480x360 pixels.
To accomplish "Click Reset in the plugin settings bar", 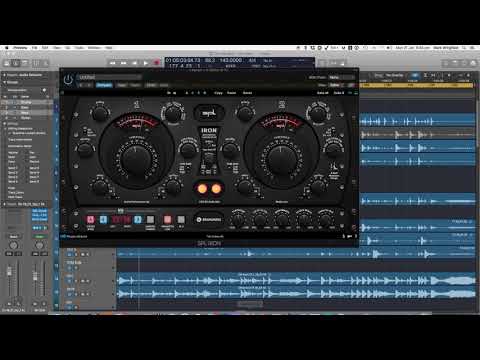I will tap(247, 93).
